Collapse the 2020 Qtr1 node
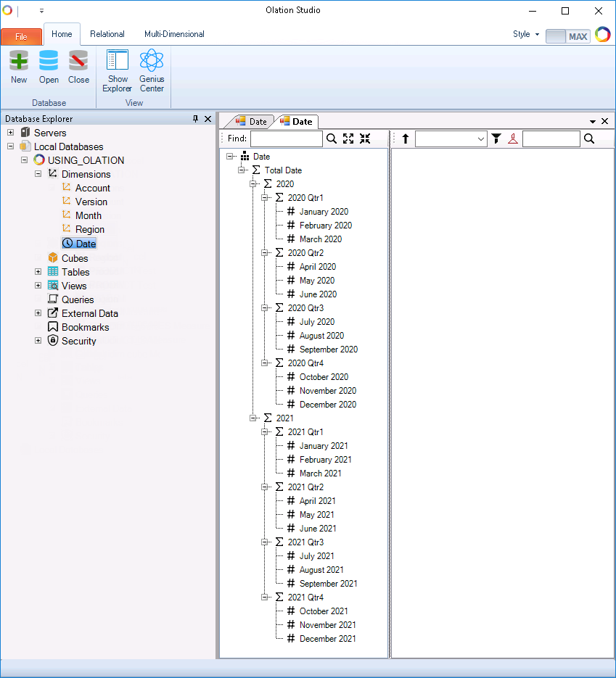616x678 pixels. click(x=264, y=198)
